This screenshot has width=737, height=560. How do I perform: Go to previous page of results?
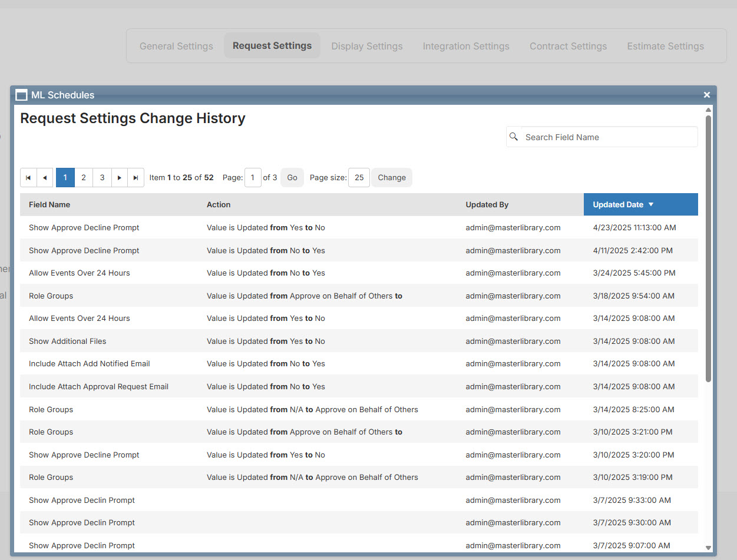(x=45, y=178)
